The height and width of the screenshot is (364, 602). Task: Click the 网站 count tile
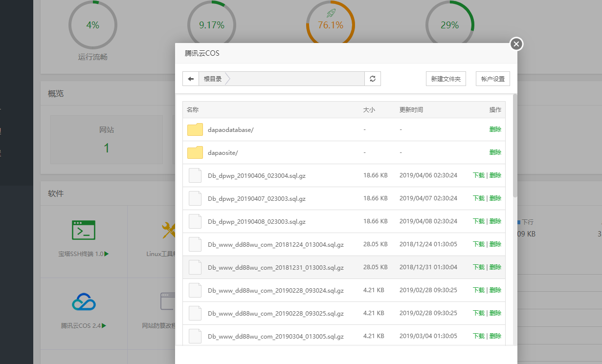pos(107,140)
